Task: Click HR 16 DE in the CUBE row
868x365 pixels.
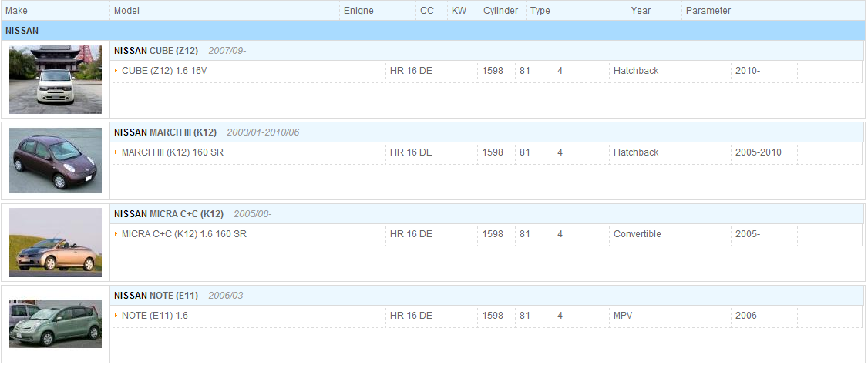Action: (x=411, y=71)
